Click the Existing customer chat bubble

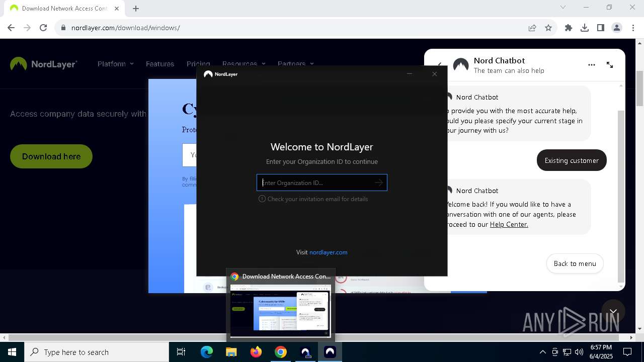pos(572,160)
